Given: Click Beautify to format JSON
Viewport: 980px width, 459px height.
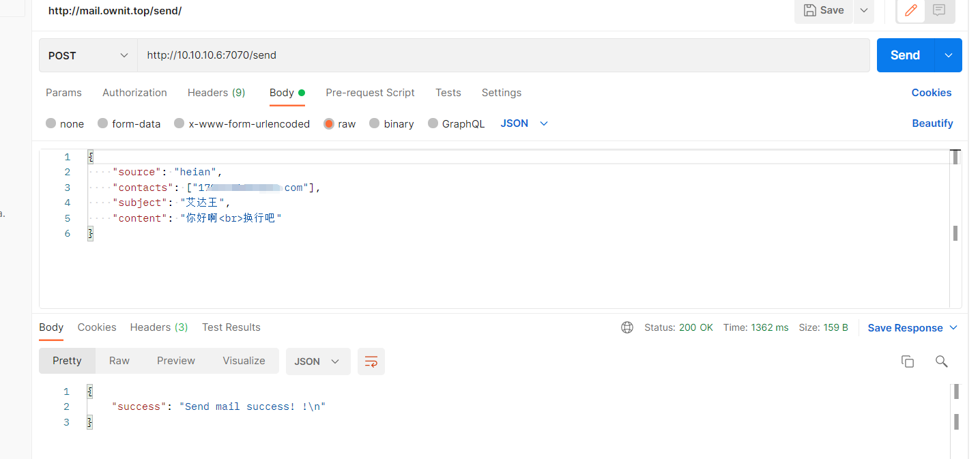Looking at the screenshot, I should click(x=932, y=123).
